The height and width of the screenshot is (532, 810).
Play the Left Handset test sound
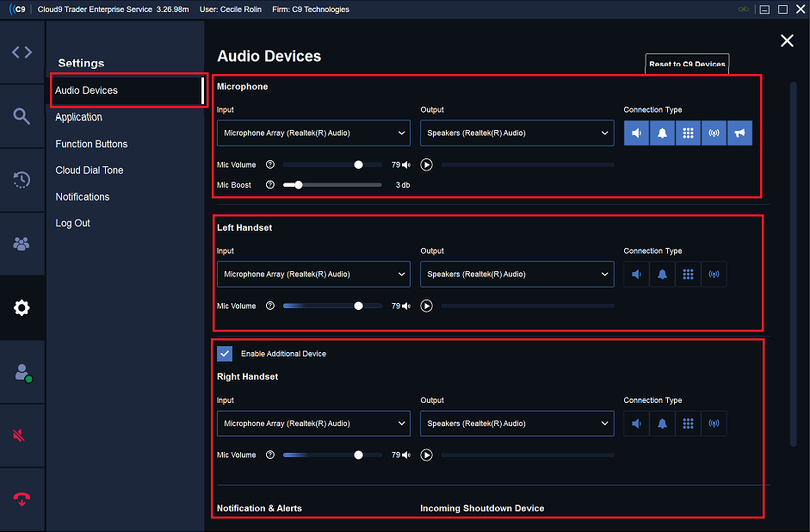tap(426, 306)
